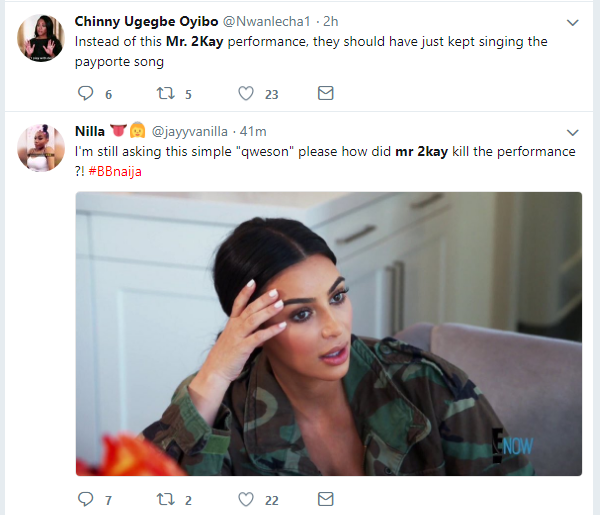Click the Nilla display name

tap(93, 131)
